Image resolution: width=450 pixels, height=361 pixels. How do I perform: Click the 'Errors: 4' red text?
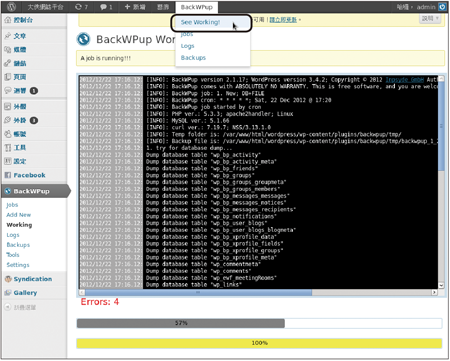coord(100,302)
